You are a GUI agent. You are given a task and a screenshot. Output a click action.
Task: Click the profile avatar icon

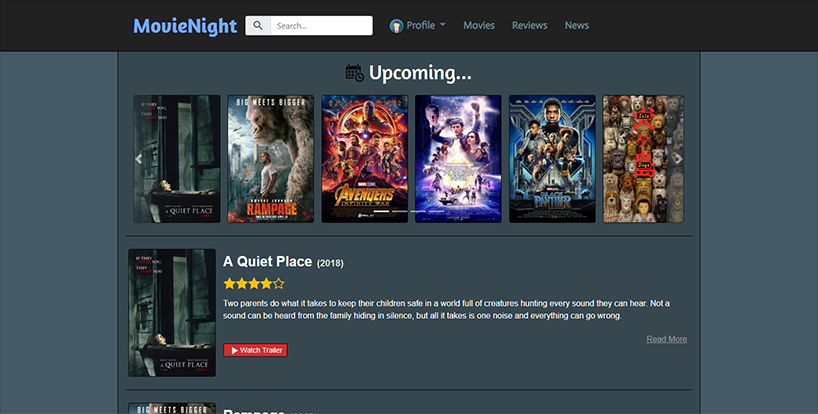(396, 26)
